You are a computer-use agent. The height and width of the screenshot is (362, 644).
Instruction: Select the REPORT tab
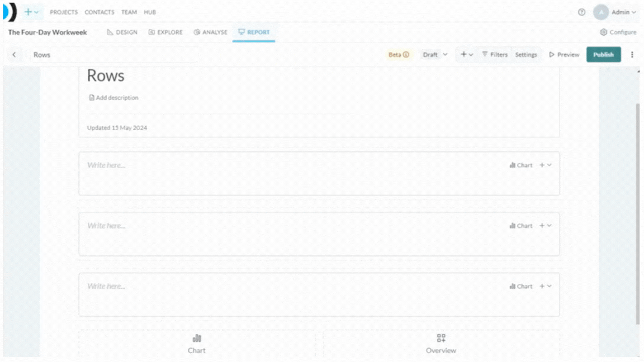click(x=254, y=32)
